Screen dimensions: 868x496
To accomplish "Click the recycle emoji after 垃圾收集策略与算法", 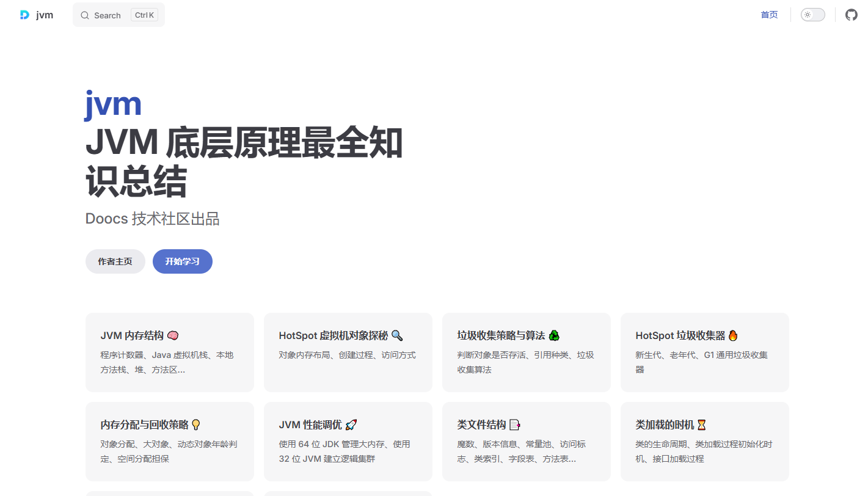I will 554,335.
